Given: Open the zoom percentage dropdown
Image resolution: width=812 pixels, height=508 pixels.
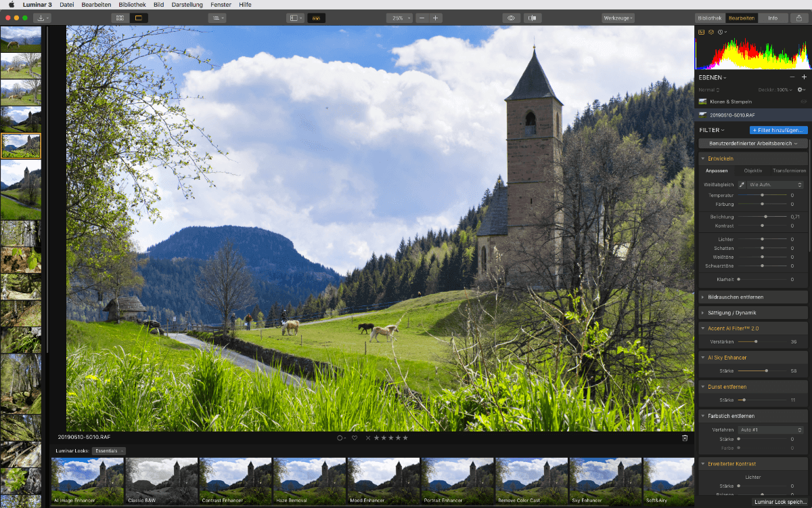Looking at the screenshot, I should 399,18.
